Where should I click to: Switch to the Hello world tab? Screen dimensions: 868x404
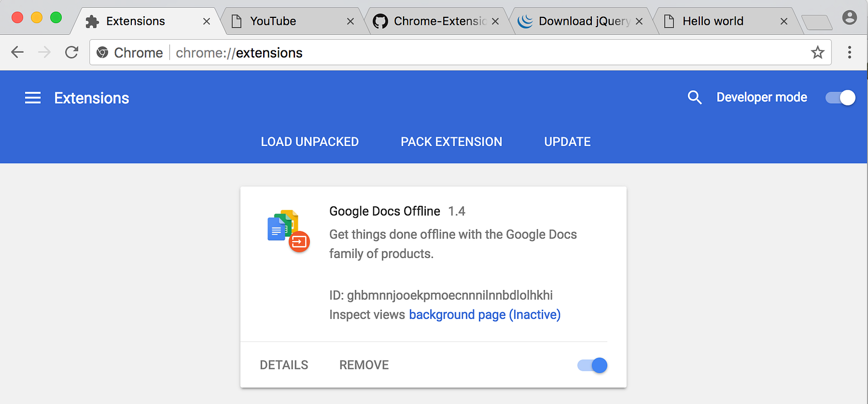[726, 21]
